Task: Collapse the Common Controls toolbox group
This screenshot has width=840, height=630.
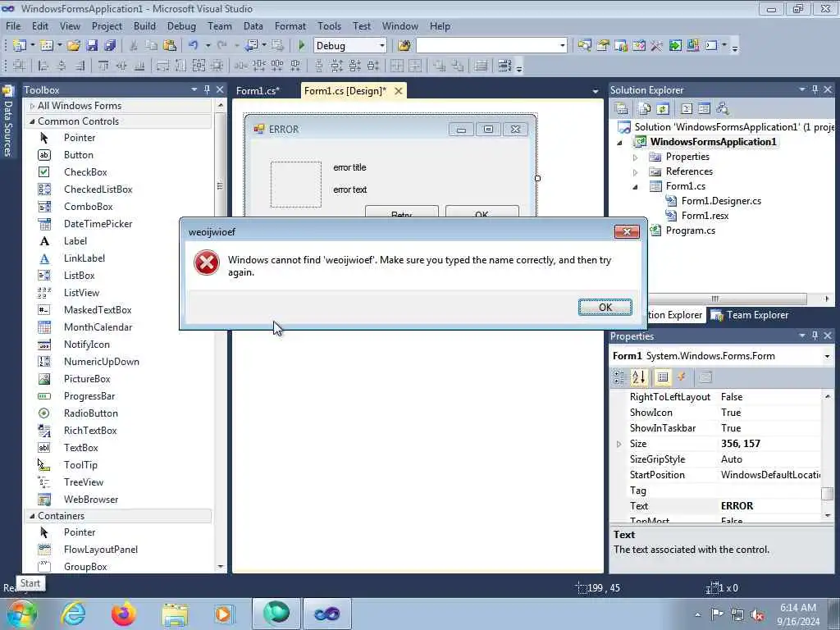Action: [32, 121]
